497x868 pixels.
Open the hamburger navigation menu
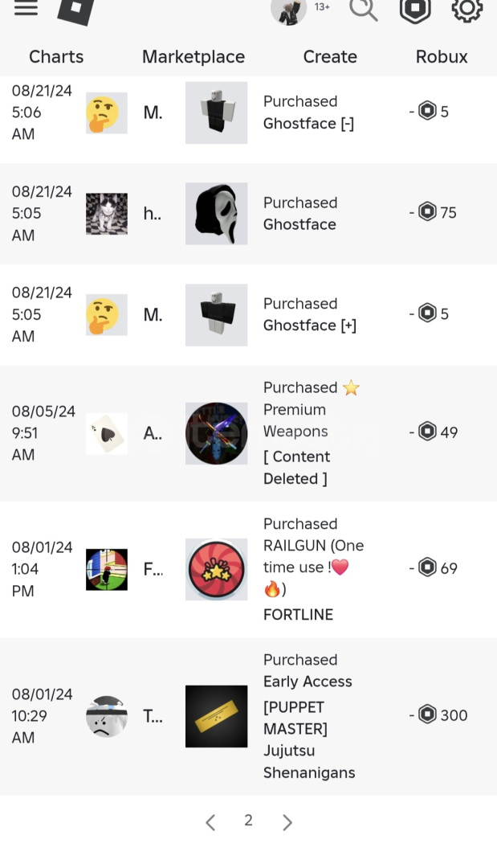click(x=26, y=8)
